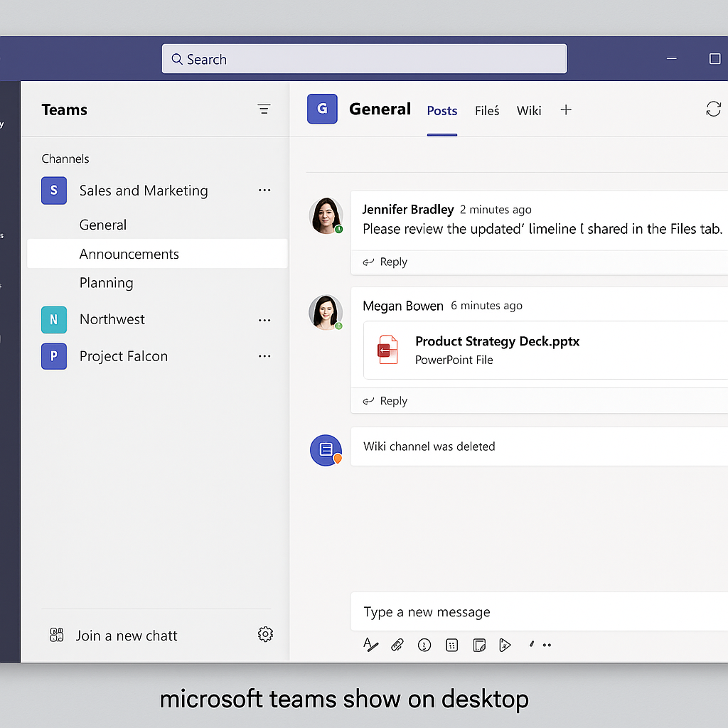This screenshot has height=728, width=728.
Task: Switch to the Wiki tab
Action: [x=529, y=110]
